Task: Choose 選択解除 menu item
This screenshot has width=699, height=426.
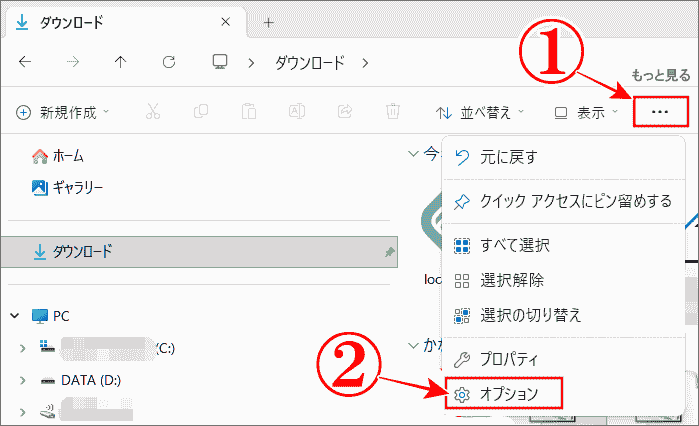Action: tap(563, 281)
